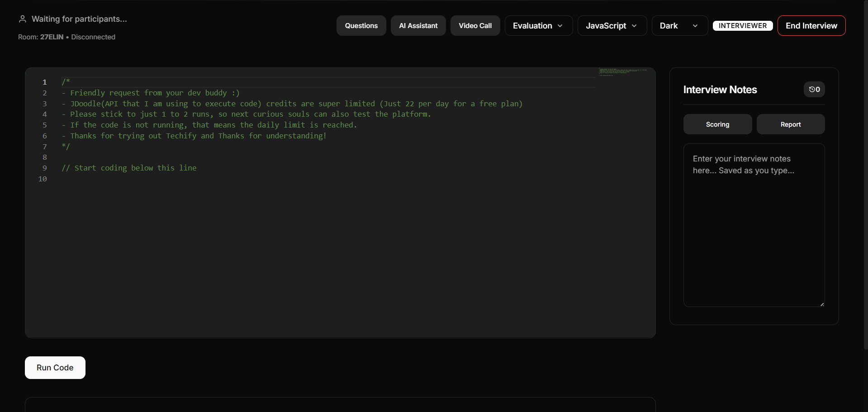Click line number 9 in the editor gutter
Image resolution: width=868 pixels, height=412 pixels.
(x=44, y=168)
